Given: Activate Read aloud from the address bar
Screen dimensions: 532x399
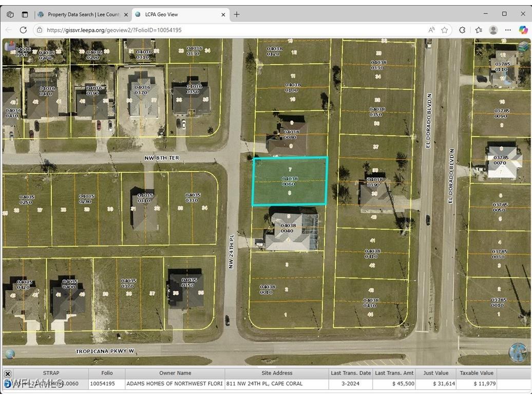Looking at the screenshot, I should [432, 30].
